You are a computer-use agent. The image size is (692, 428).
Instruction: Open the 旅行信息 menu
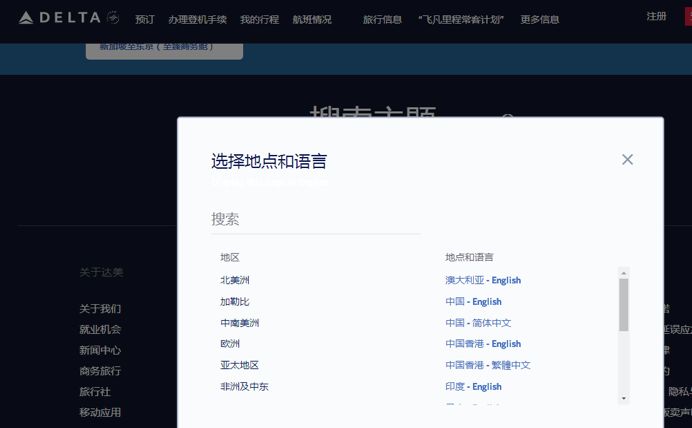(382, 19)
